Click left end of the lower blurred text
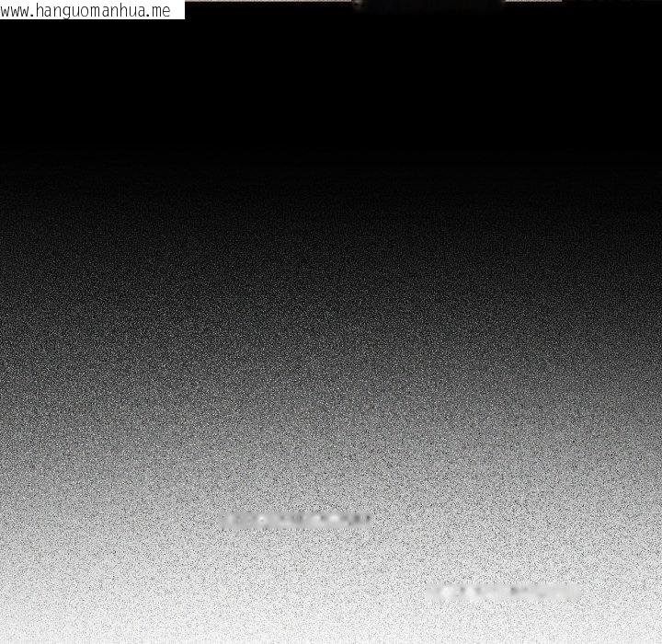The height and width of the screenshot is (644, 662). 430,592
